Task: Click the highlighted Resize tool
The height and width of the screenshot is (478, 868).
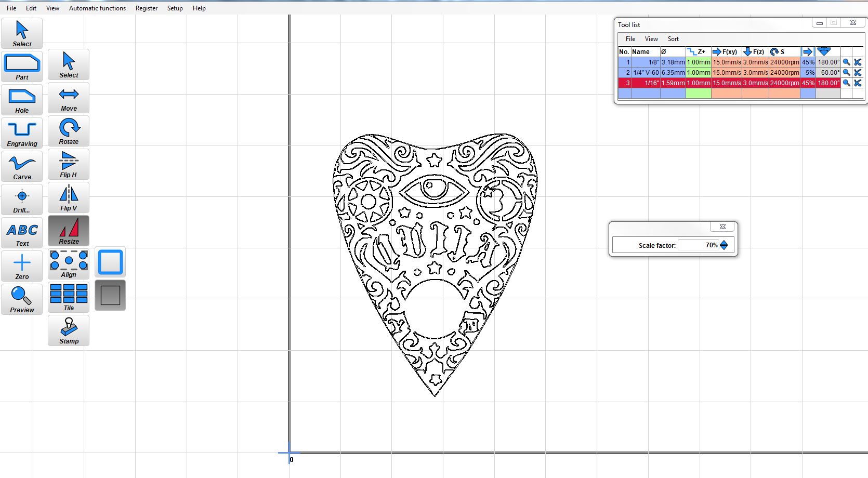Action: pos(69,231)
